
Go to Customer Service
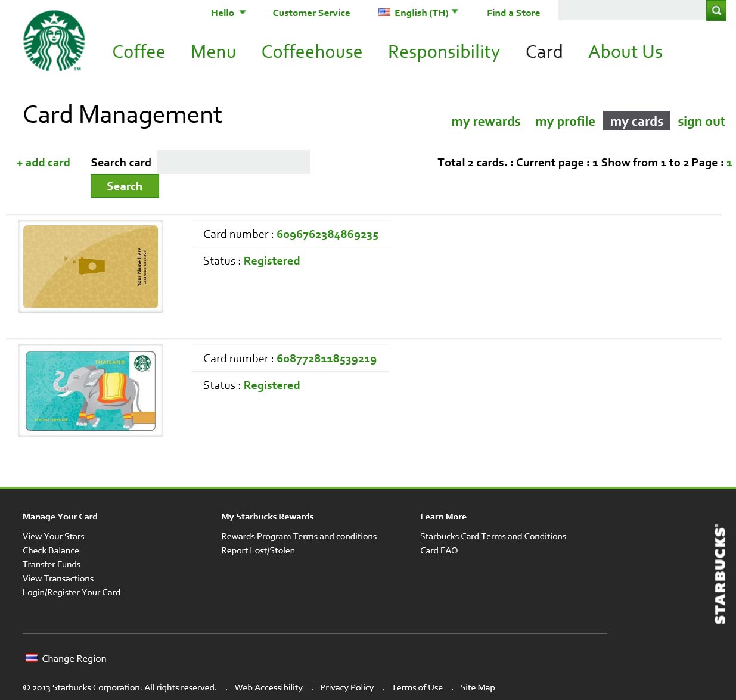point(311,13)
